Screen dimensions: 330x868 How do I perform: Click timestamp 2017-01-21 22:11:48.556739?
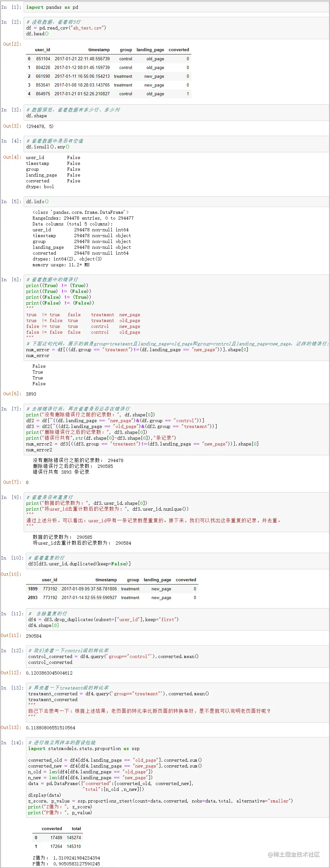click(x=82, y=59)
